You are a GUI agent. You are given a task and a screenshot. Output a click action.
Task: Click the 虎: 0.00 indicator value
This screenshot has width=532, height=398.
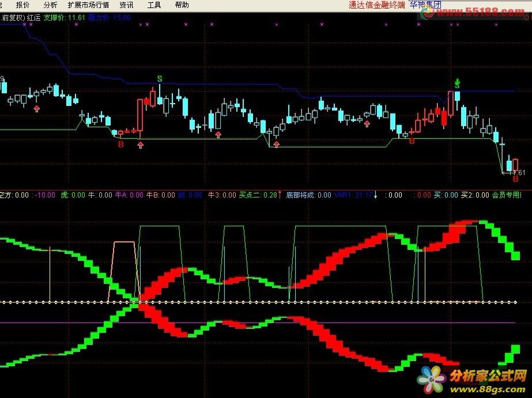[x=73, y=195]
